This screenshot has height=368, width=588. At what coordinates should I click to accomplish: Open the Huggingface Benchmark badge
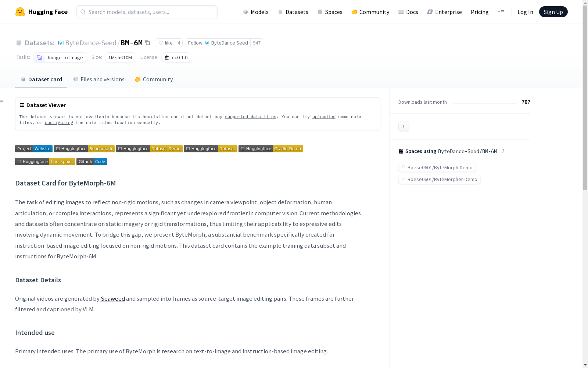coord(84,149)
